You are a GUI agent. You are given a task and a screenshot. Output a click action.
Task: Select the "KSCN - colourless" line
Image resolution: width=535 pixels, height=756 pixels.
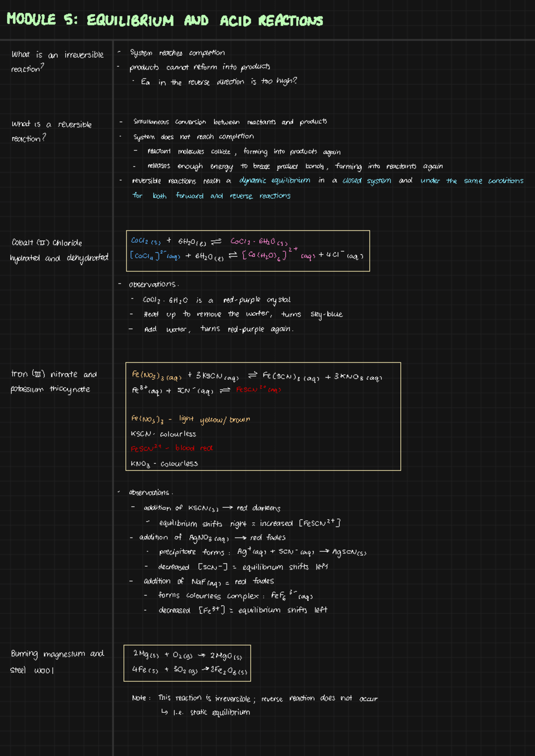click(x=163, y=434)
